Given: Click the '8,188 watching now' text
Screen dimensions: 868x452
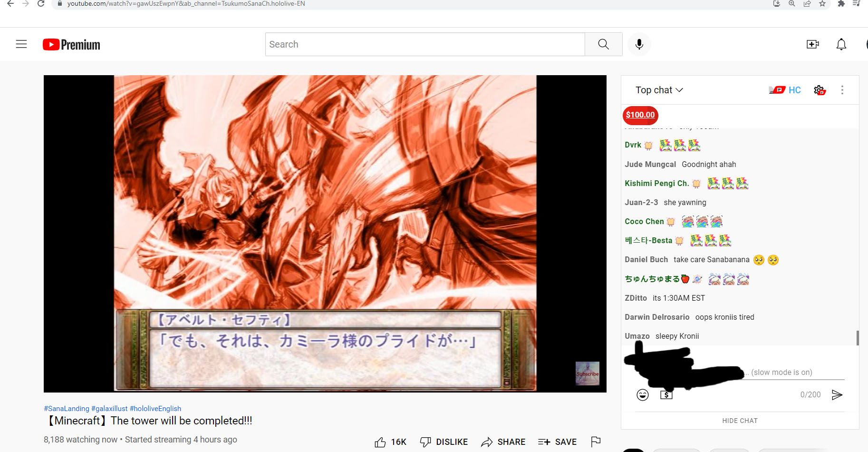Looking at the screenshot, I should (80, 440).
